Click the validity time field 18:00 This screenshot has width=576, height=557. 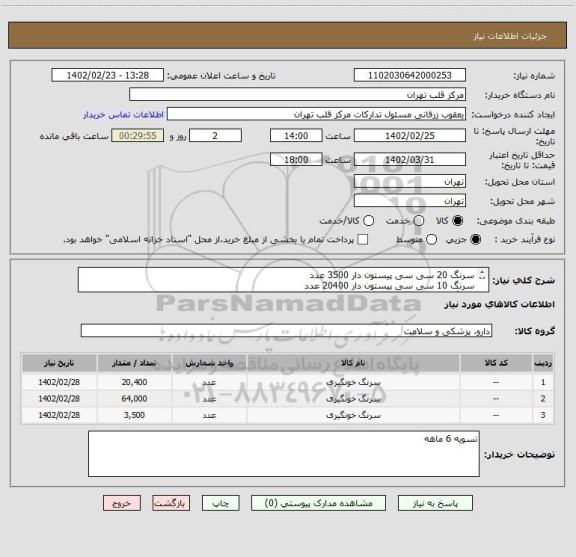pos(296,159)
